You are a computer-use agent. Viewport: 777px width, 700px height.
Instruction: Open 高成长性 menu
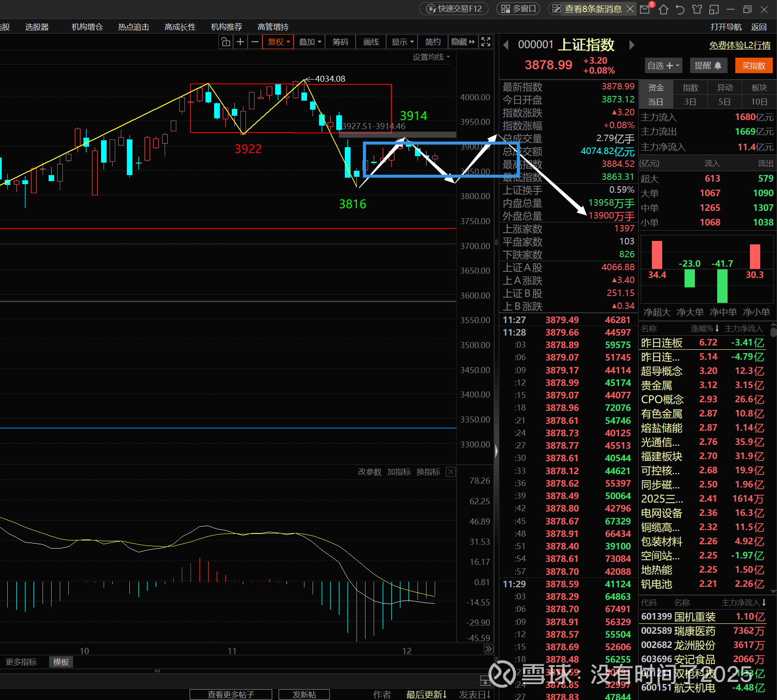point(180,27)
